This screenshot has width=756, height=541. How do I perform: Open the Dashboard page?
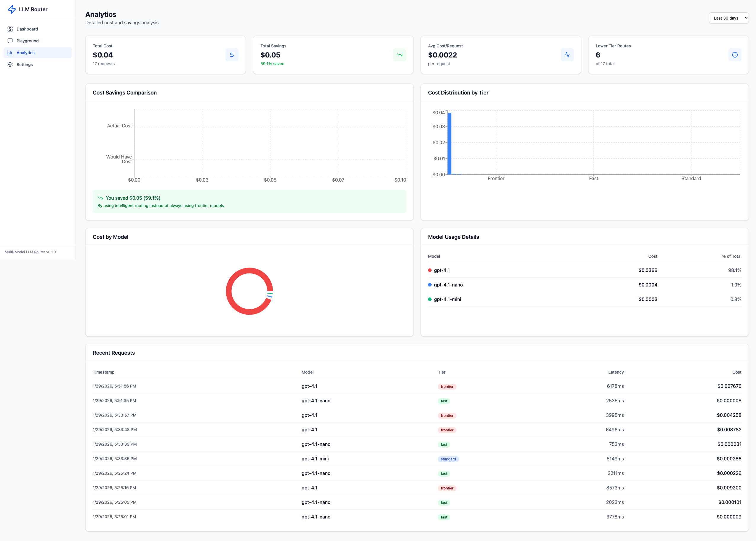38,29
